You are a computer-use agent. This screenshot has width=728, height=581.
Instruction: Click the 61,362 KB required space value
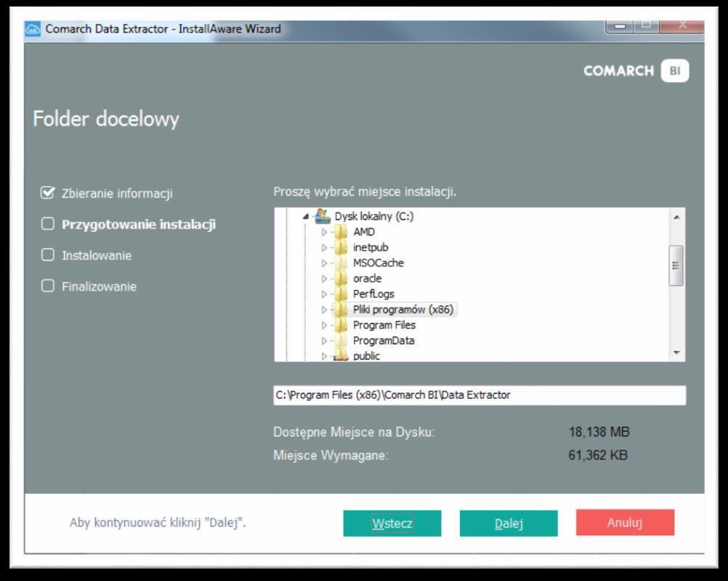tap(598, 455)
